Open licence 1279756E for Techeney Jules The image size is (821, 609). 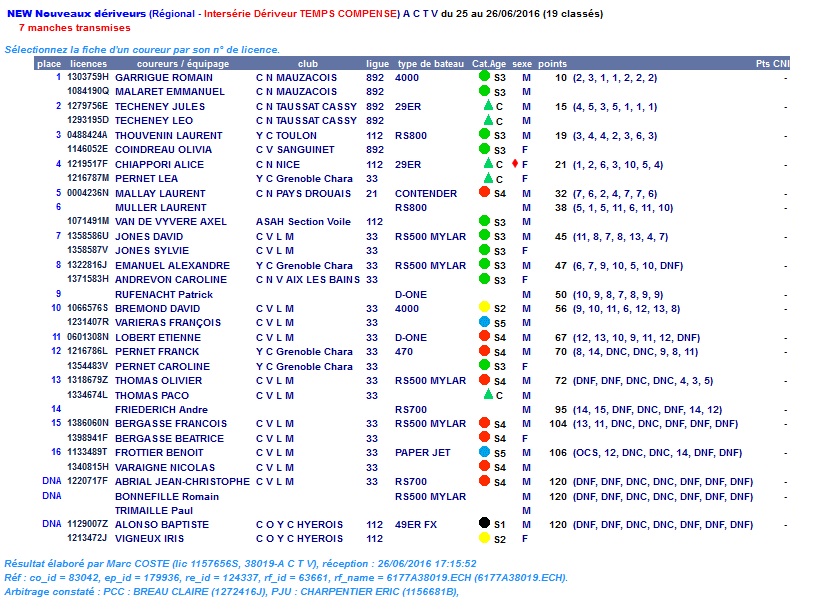coord(87,106)
